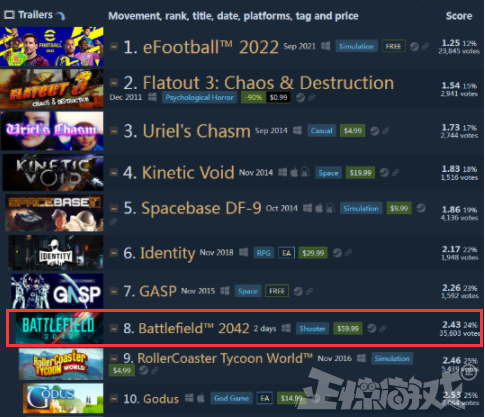The image size is (485, 417).
Task: Click the link icon beside Uriel's Chasm
Action: point(386,131)
